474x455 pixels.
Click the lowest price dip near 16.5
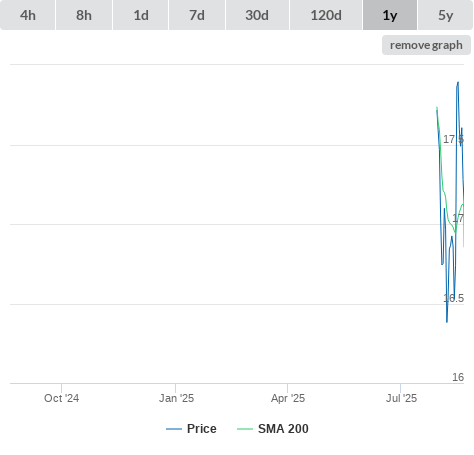tap(447, 321)
